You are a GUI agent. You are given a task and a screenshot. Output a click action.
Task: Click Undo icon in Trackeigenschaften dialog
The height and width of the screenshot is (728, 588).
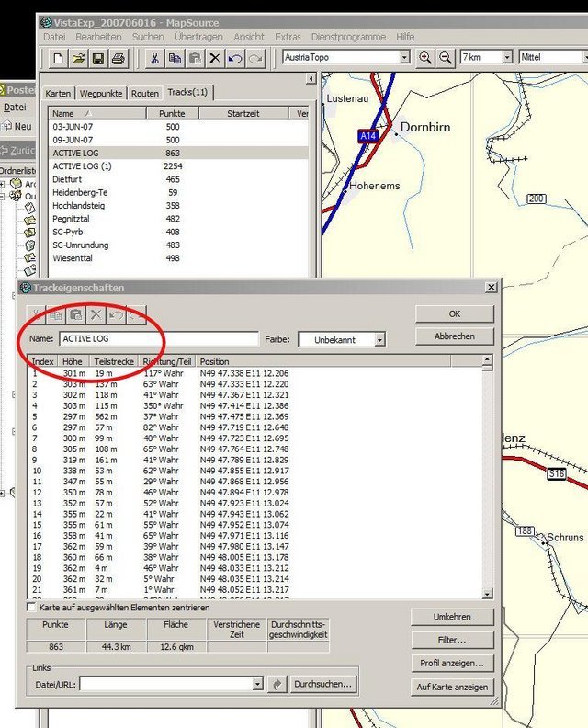pyautogui.click(x=116, y=315)
